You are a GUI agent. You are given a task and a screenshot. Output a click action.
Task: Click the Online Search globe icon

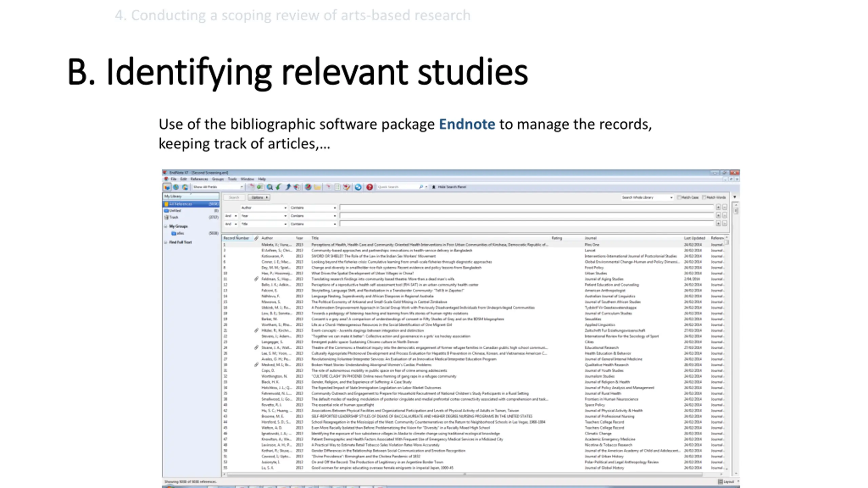pos(176,187)
